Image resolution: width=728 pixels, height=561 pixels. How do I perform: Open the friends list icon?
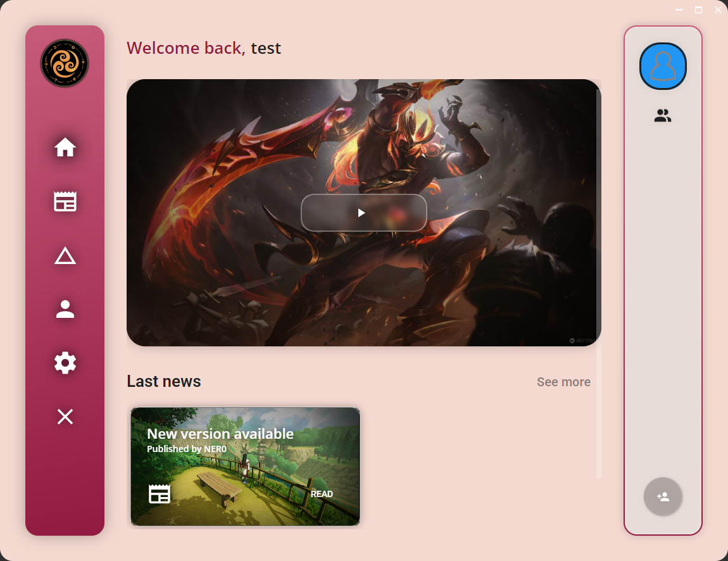click(663, 116)
